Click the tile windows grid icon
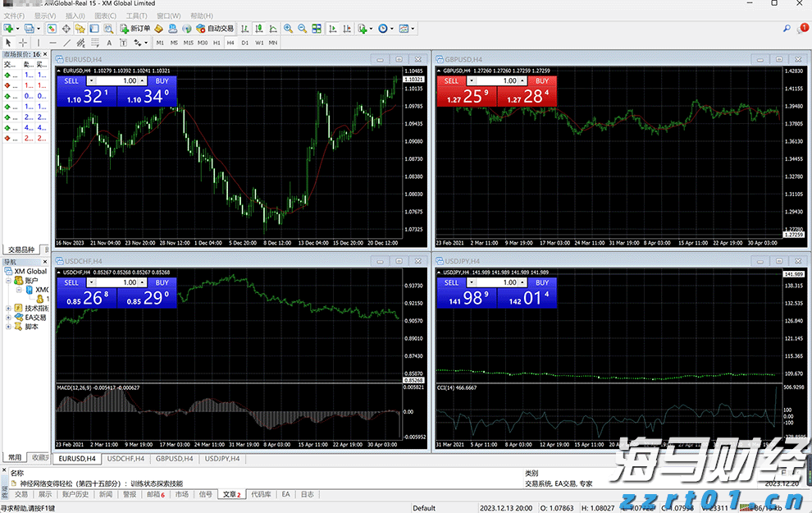This screenshot has width=812, height=513. (x=316, y=29)
